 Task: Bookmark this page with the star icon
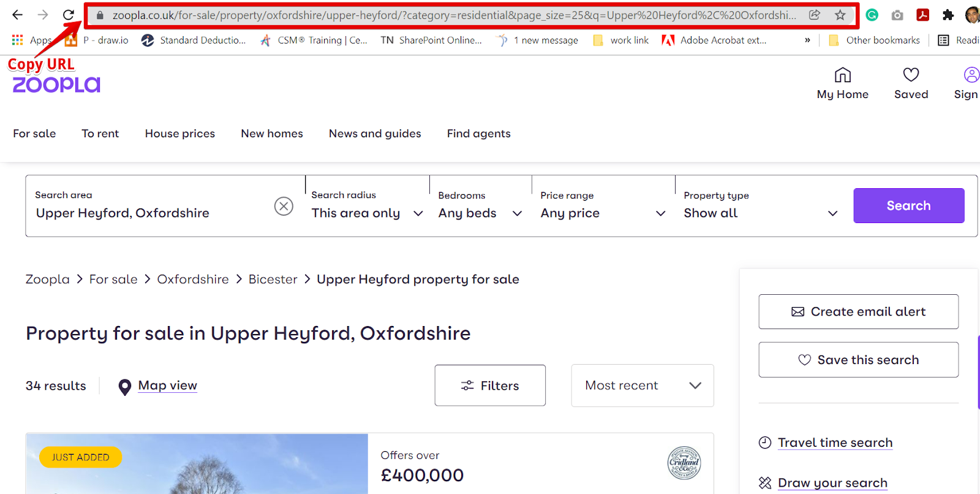tap(840, 15)
